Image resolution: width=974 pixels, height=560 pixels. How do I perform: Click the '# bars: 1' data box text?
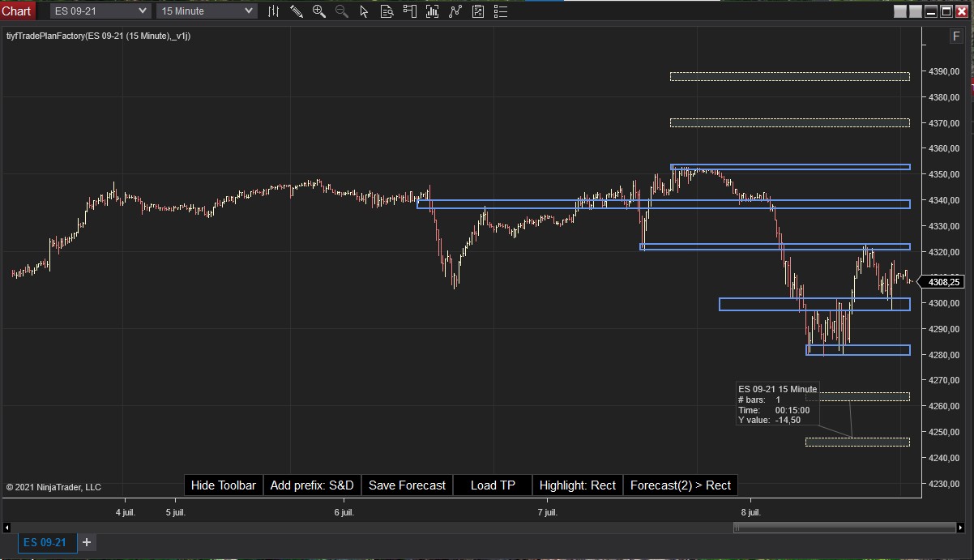[x=759, y=400]
